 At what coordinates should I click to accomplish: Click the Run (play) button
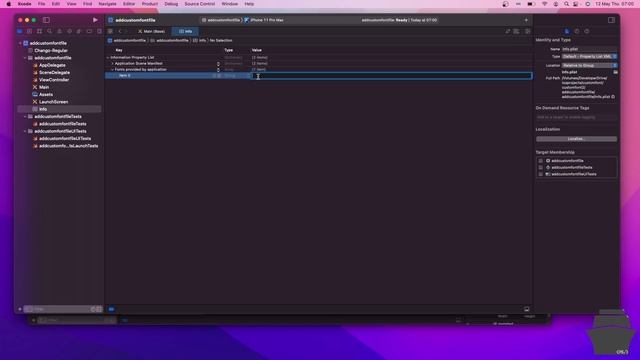pyautogui.click(x=95, y=20)
